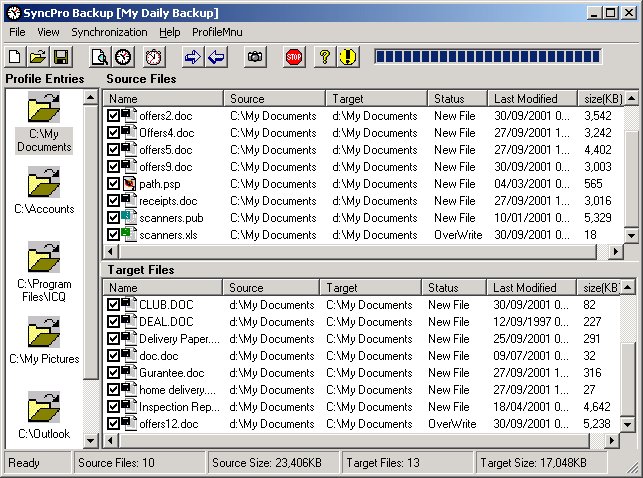Select the Delivery Paper.... file name
Image resolution: width=643 pixels, height=478 pixels.
point(180,339)
